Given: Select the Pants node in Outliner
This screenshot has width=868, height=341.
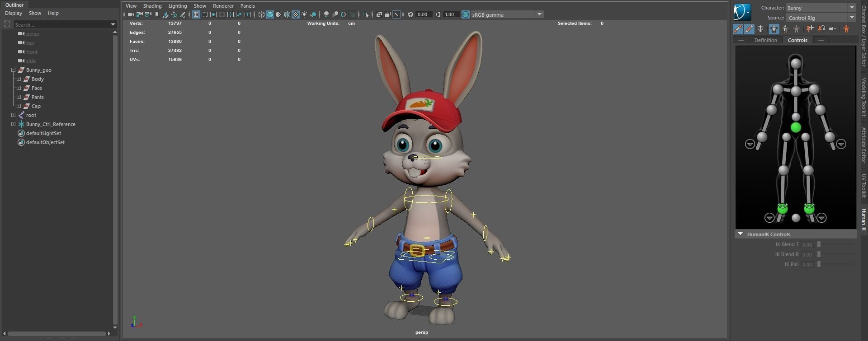Looking at the screenshot, I should coord(38,97).
